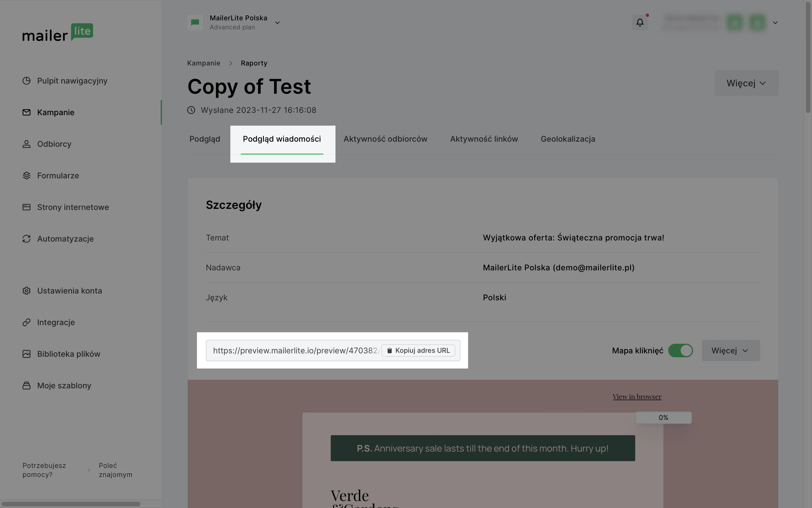812x508 pixels.
Task: Open Strony internetowe in the sidebar
Action: tap(73, 207)
